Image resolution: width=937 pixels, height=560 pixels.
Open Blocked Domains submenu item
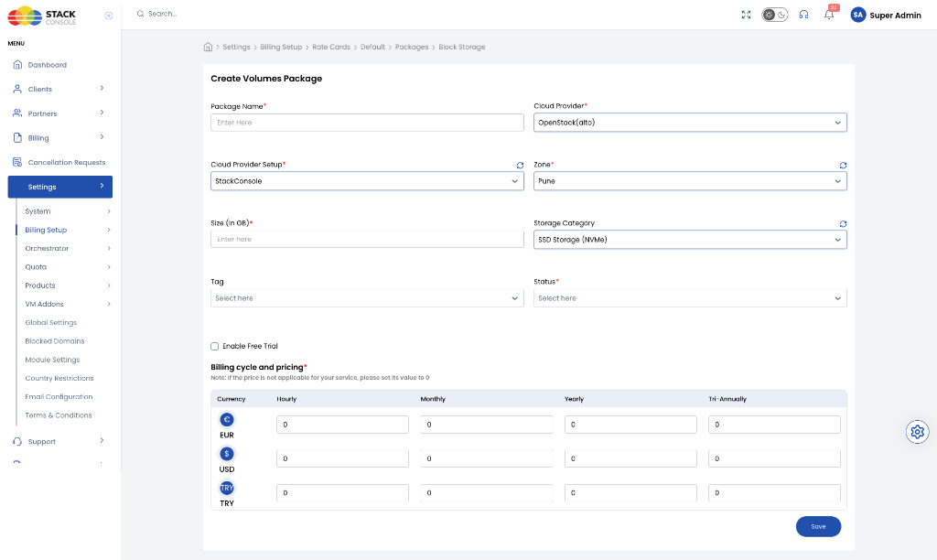pyautogui.click(x=54, y=340)
